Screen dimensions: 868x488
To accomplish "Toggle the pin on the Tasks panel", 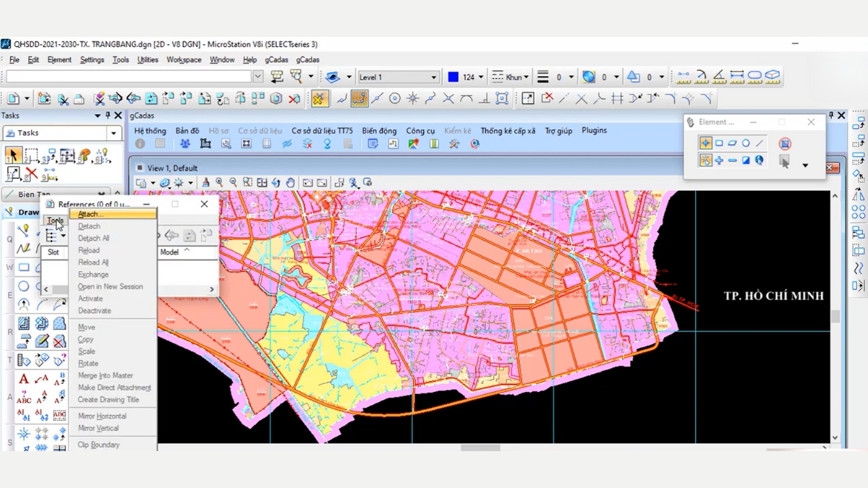I will click(x=108, y=116).
